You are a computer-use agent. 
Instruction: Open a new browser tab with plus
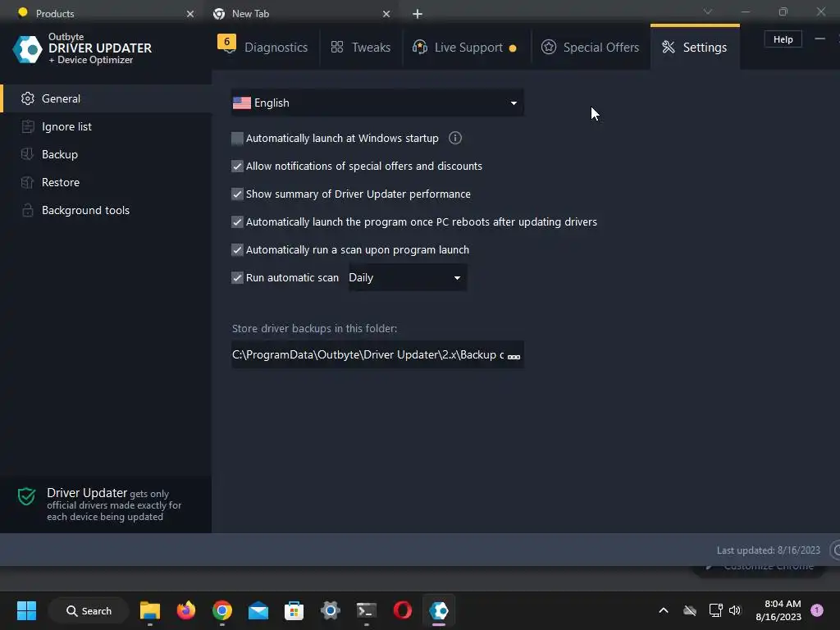tap(418, 14)
